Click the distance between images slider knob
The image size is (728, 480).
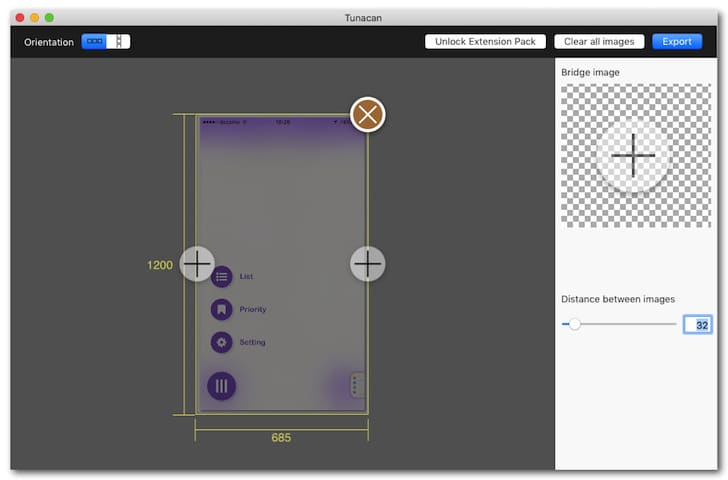[x=575, y=324]
